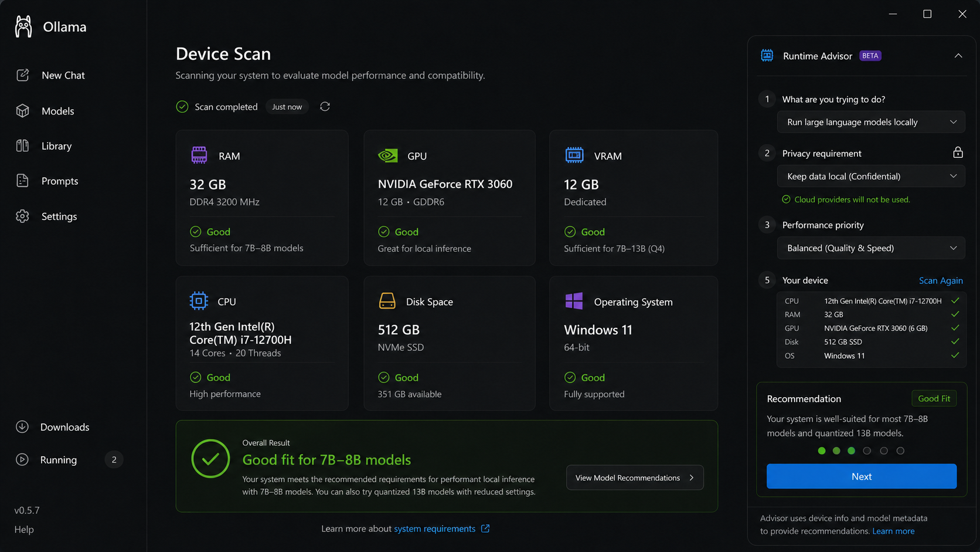Image resolution: width=980 pixels, height=552 pixels.
Task: Click the check icon before 'Cloud providers will not be used'
Action: pos(786,199)
